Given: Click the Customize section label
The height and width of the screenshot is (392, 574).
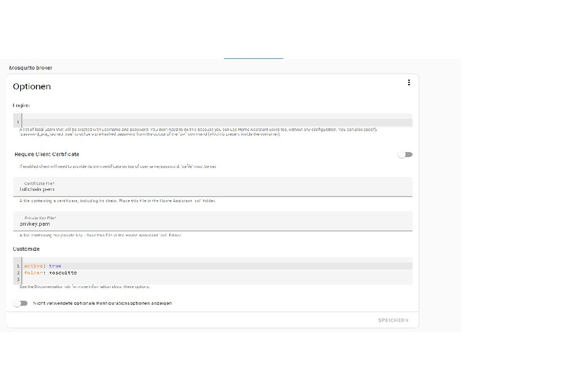Looking at the screenshot, I should (26, 249).
